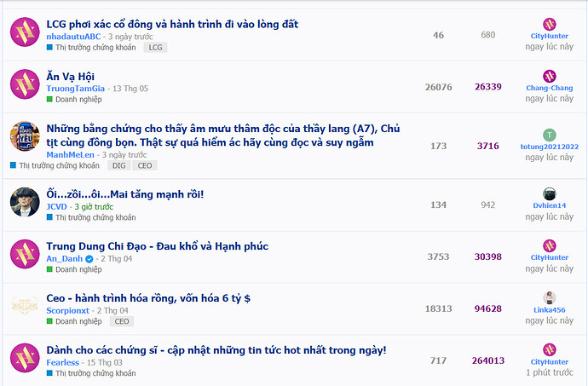This screenshot has width=588, height=386.
Task: Select the LCG tag on first thread
Action: [x=155, y=47]
